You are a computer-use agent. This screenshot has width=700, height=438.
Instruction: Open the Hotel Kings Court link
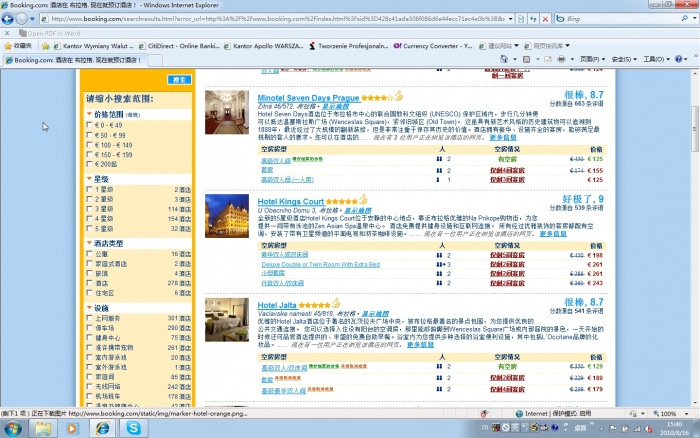[x=290, y=201]
